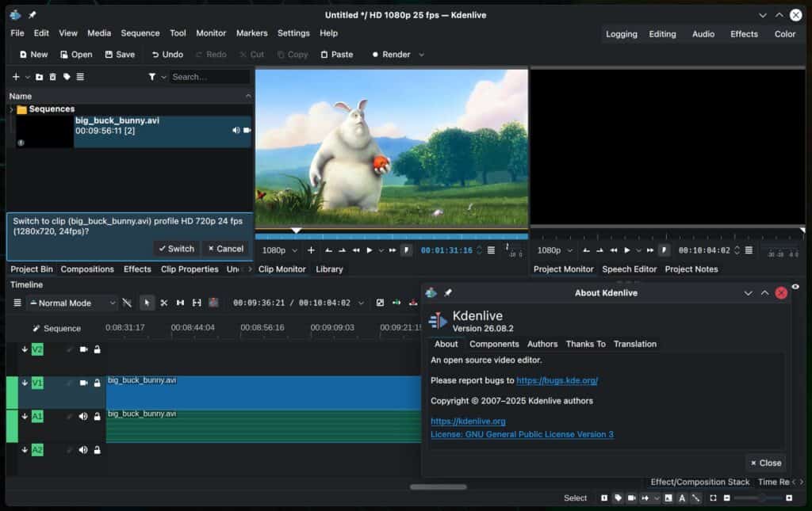
Task: Add marker with plus icon in Clip Monitor
Action: [311, 250]
